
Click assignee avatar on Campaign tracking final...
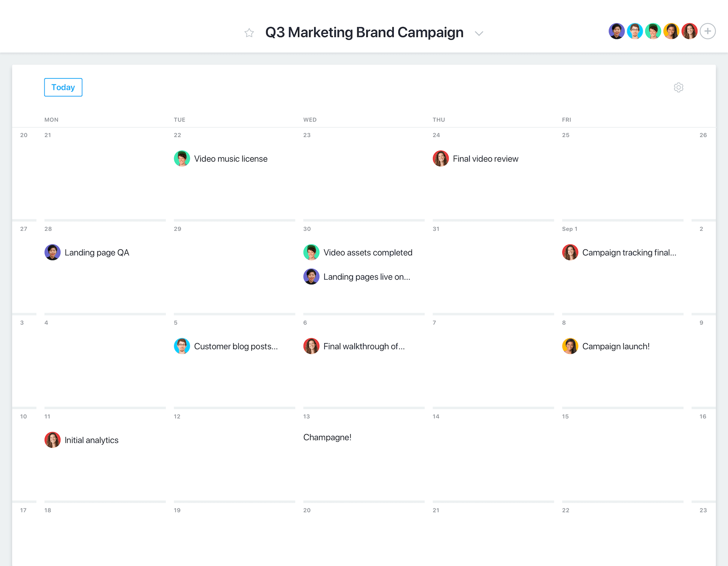570,252
